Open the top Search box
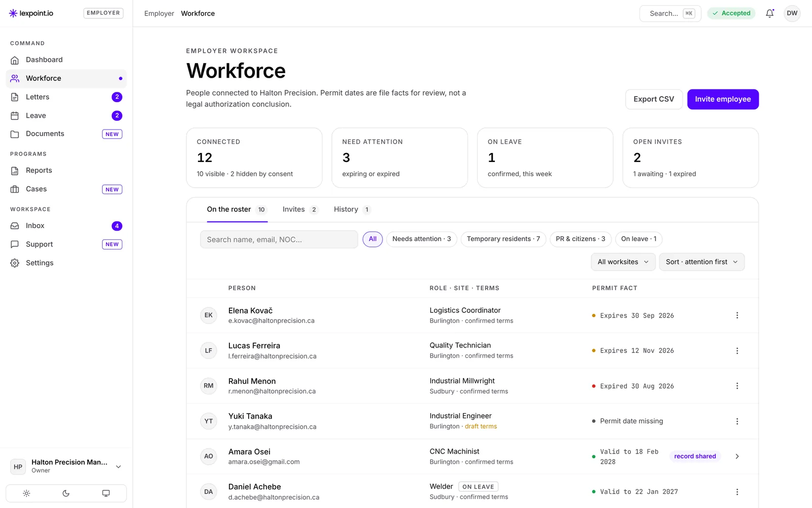This screenshot has height=508, width=812. 670,14
